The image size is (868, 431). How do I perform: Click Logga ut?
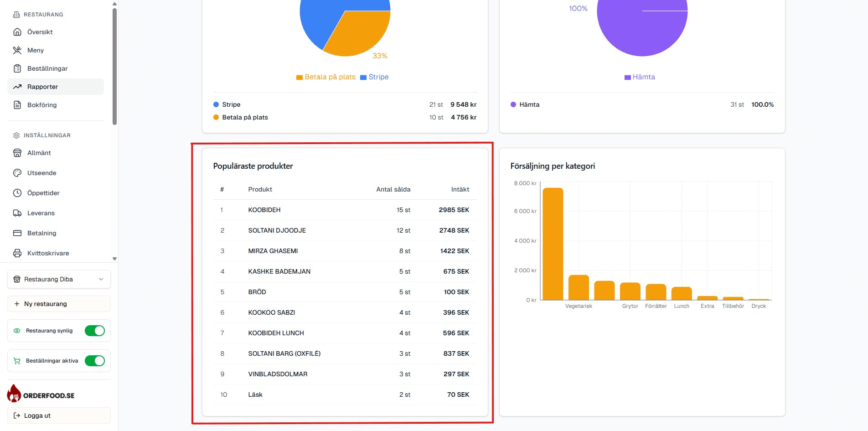[36, 415]
